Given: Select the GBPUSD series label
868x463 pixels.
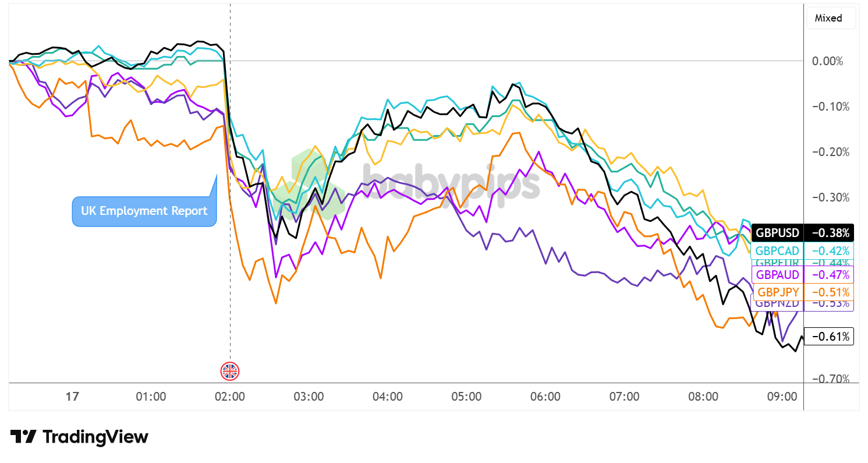Looking at the screenshot, I should pyautogui.click(x=777, y=233).
